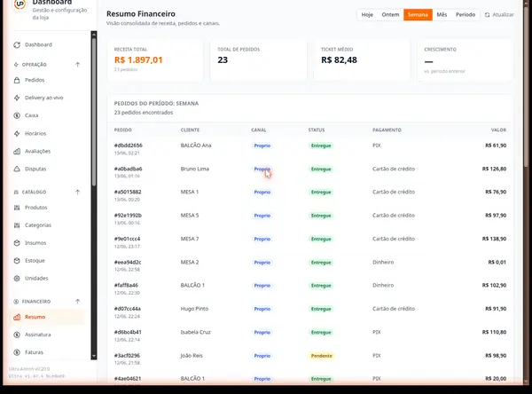Click the Disputas warning triangle icon
This screenshot has width=532, height=394.
pos(17,169)
